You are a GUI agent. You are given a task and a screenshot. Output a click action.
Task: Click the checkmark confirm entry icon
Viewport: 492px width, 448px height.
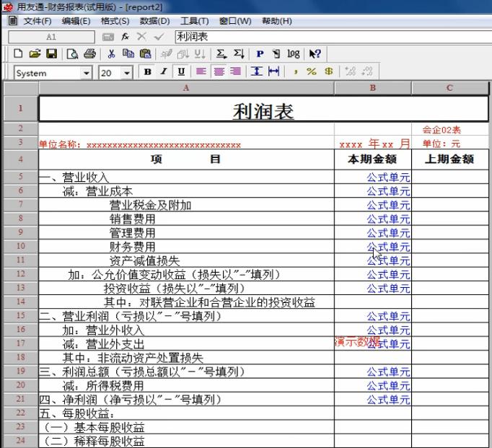click(x=159, y=37)
